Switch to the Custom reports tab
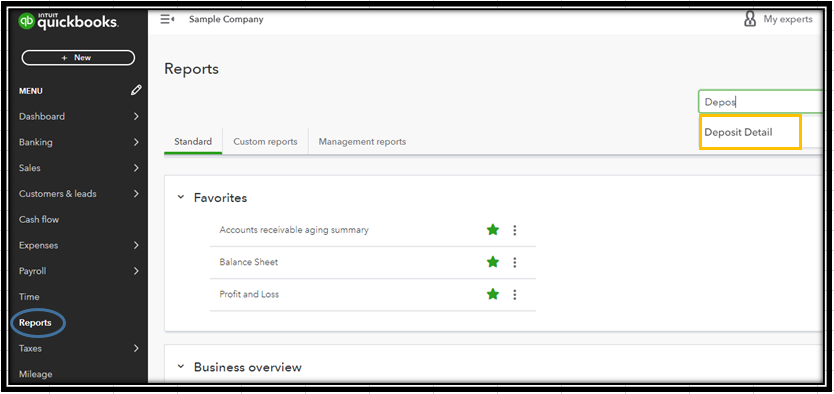 pyautogui.click(x=265, y=142)
